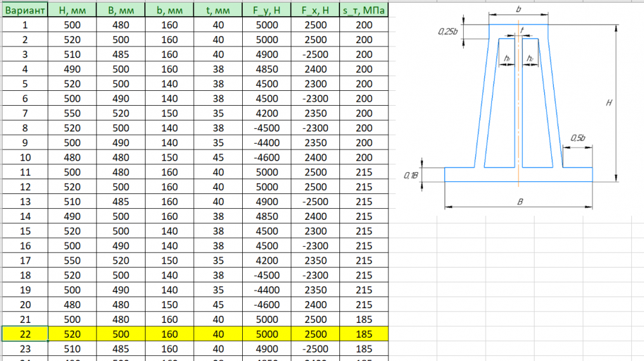Click F_x value 2350 in variant 19 row
This screenshot has width=644, height=361.
coord(316,290)
